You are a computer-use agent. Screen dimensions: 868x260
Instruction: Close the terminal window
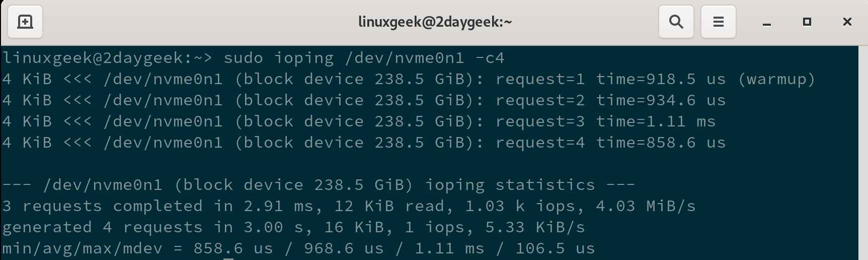click(847, 22)
